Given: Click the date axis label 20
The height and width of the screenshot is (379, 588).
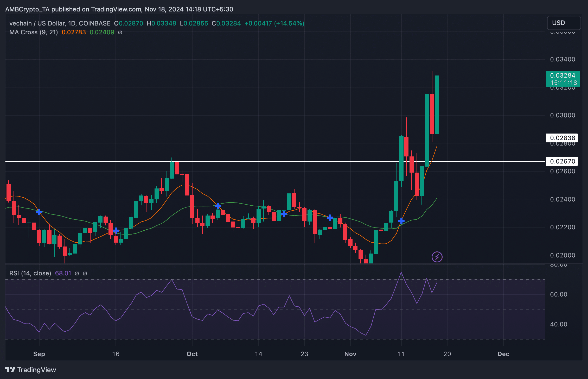Looking at the screenshot, I should 447,354.
